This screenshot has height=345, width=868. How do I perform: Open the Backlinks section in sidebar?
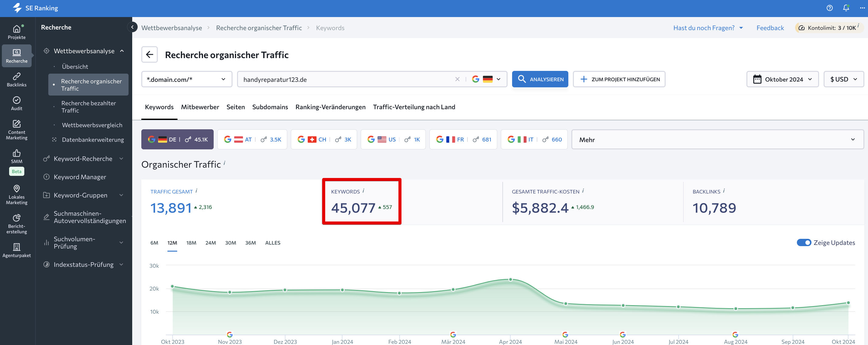16,80
